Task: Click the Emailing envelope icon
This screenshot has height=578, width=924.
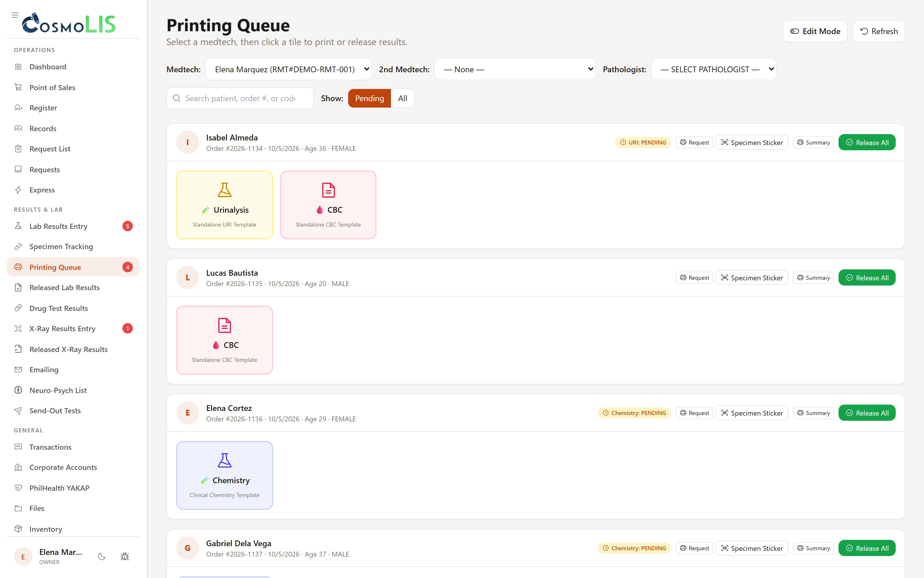Action: (18, 370)
